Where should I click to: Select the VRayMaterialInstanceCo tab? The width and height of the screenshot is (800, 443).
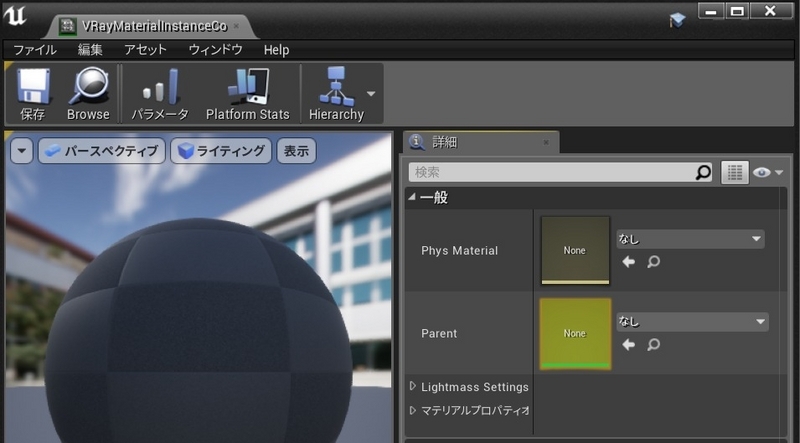[151, 27]
